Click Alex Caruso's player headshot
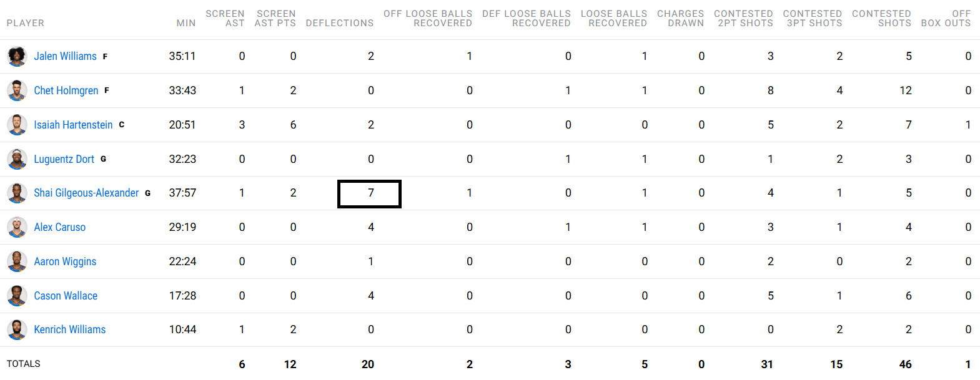The width and height of the screenshot is (980, 380). [17, 227]
